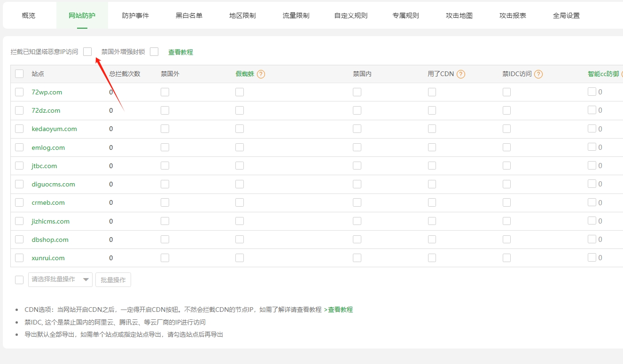This screenshot has height=364, width=623.
Task: Enable 假蜘蛛 for kedaoyum.com
Action: tap(240, 129)
